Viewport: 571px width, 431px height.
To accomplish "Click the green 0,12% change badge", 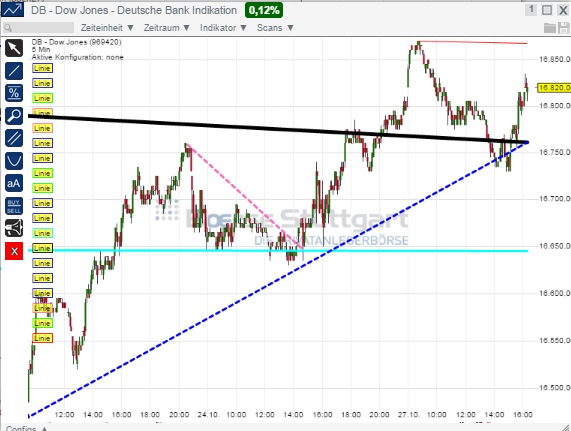I will (264, 10).
